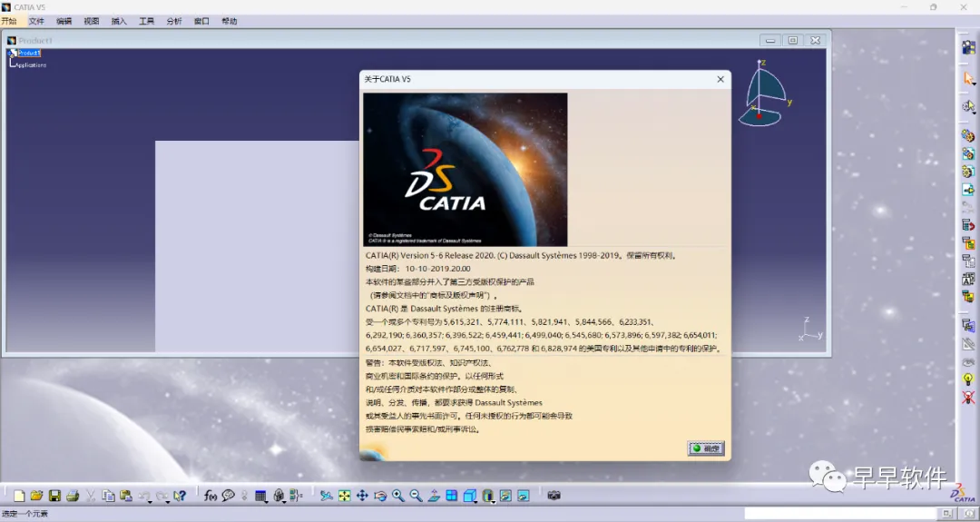Expand the selection trap dropdown
This screenshot has height=522, width=980.
tap(974, 112)
